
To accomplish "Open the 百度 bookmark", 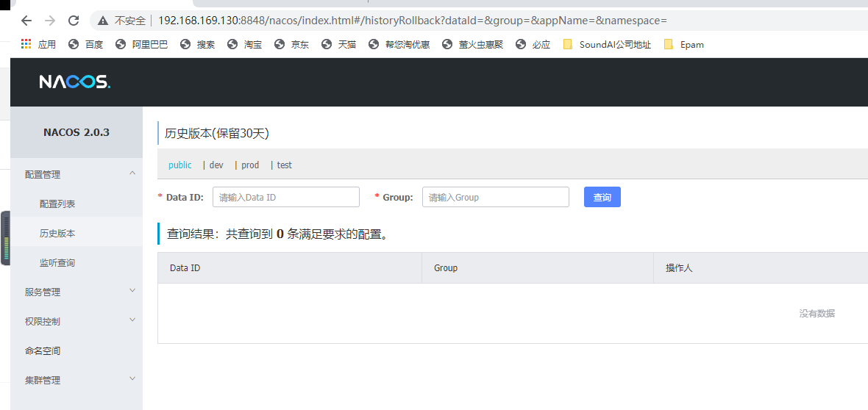I will [86, 45].
